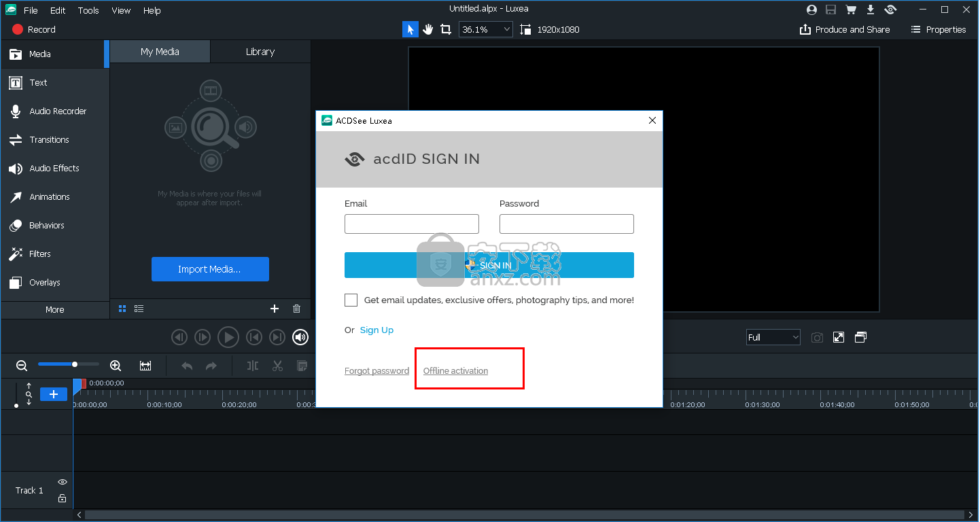The image size is (980, 522).
Task: Add media with the plus icon
Action: coord(275,309)
